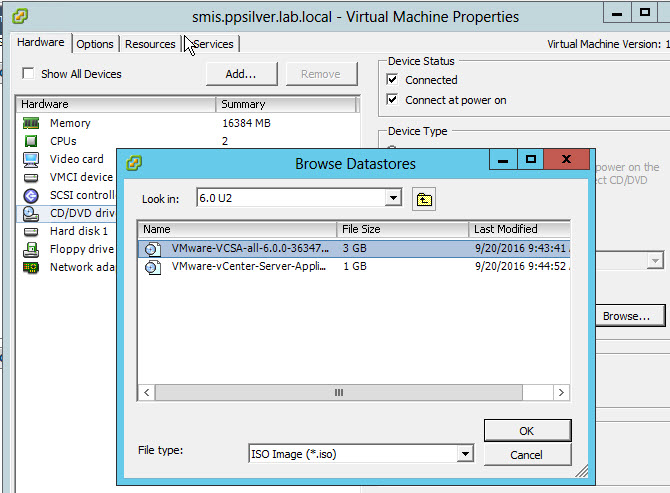The width and height of the screenshot is (670, 493).
Task: Click the CPUs chip icon
Action: pyautogui.click(x=31, y=141)
